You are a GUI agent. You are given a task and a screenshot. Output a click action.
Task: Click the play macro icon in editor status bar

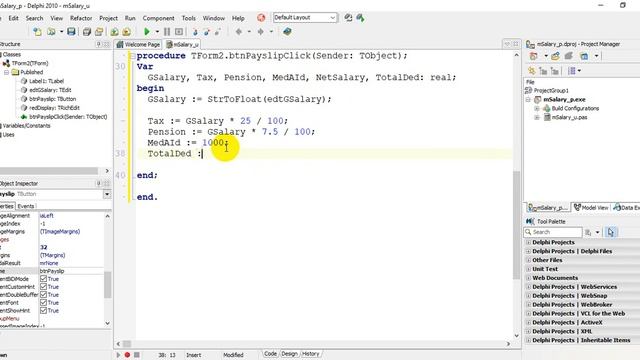tap(118, 355)
